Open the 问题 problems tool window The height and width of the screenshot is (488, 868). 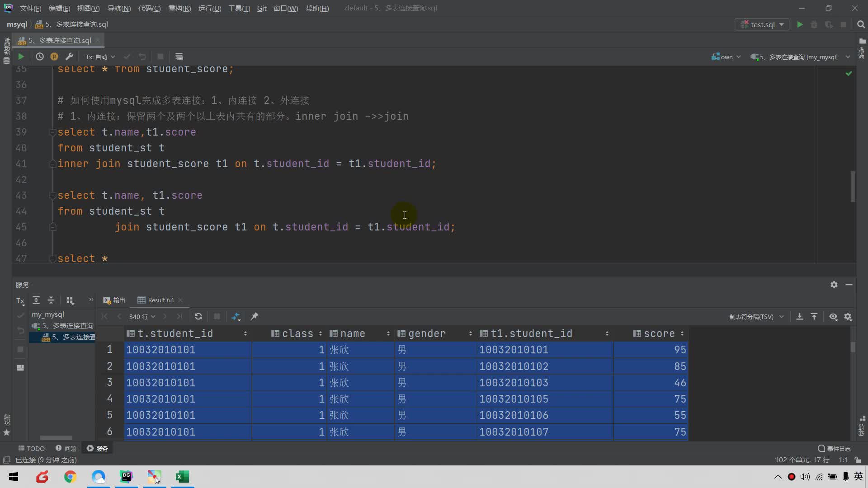66,448
